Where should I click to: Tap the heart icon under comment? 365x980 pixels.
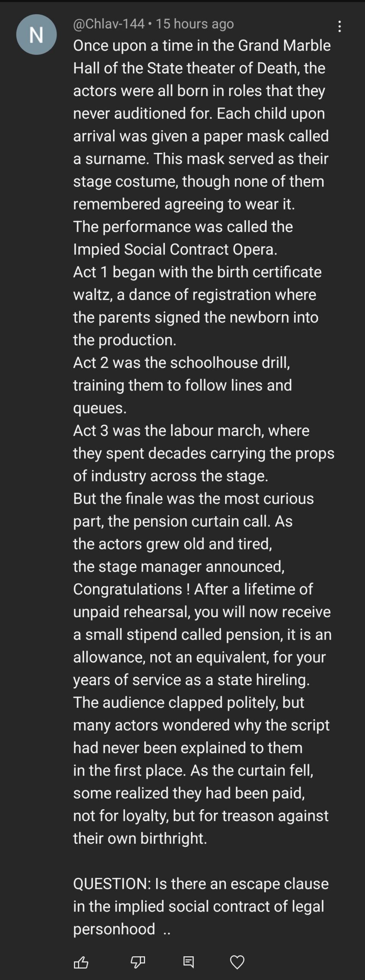(x=237, y=962)
